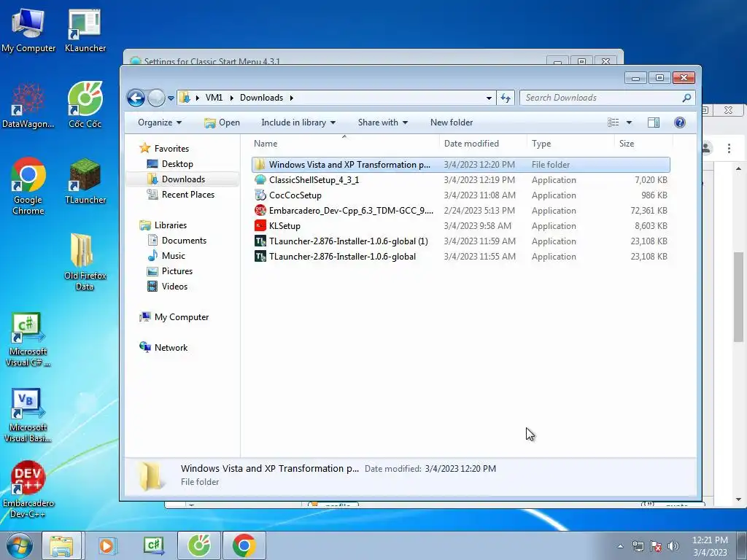Select the CocCocSetup file icon

coord(260,195)
